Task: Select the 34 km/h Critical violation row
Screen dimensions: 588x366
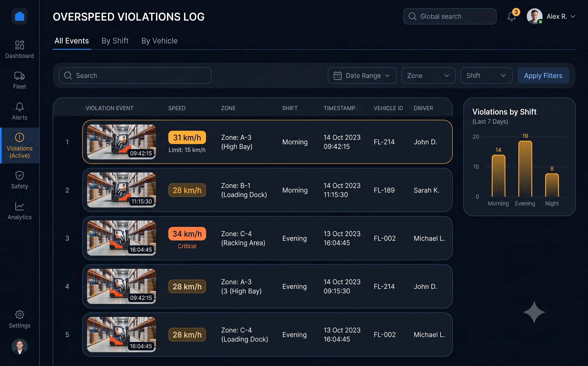Action: coord(267,238)
